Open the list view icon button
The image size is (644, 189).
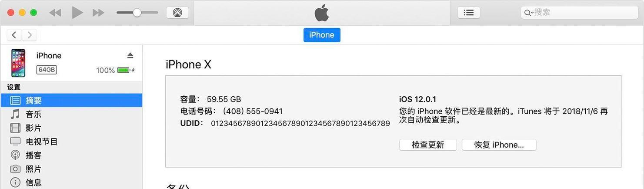tap(469, 13)
